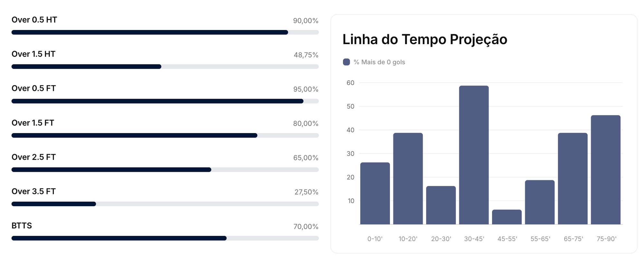Click the BTTS label

tap(22, 226)
